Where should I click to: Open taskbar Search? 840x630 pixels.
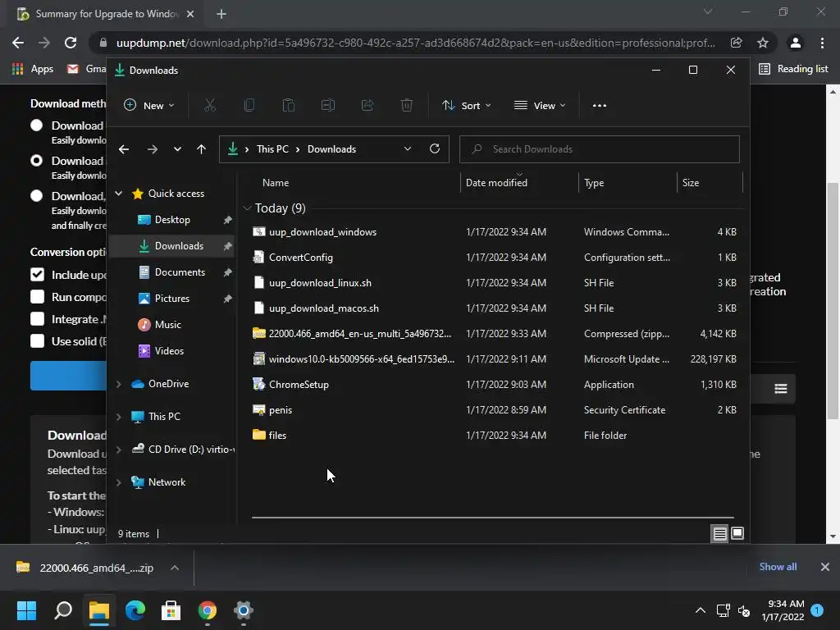pos(63,610)
